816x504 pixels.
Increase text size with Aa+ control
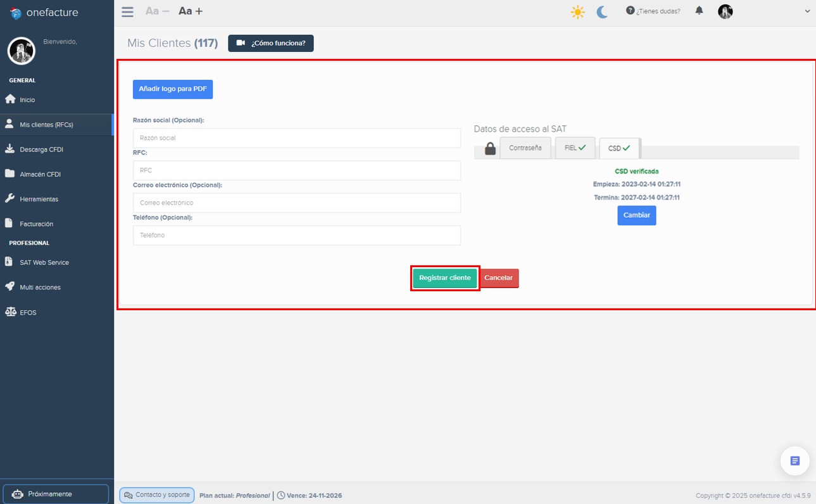click(189, 11)
